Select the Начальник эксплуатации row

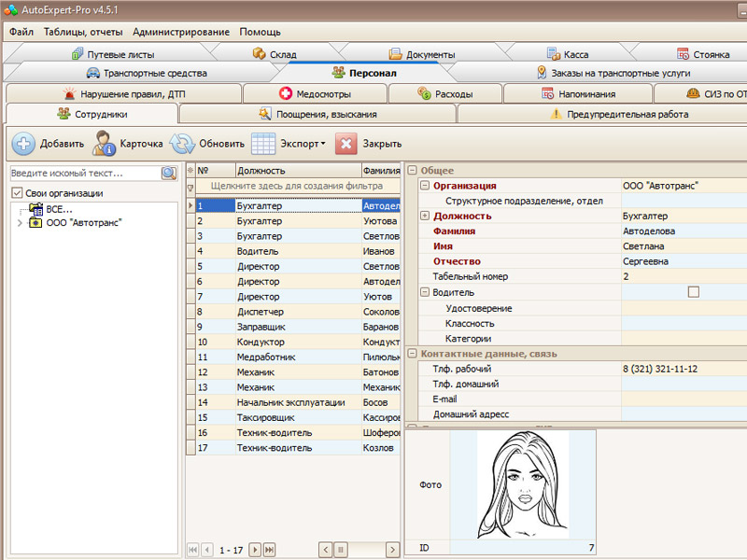click(x=298, y=402)
